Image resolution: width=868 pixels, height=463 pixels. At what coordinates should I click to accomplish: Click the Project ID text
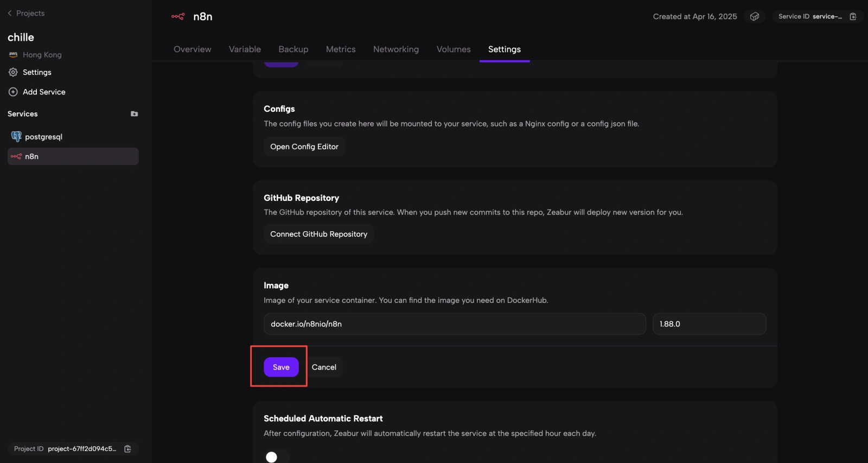[29, 449]
